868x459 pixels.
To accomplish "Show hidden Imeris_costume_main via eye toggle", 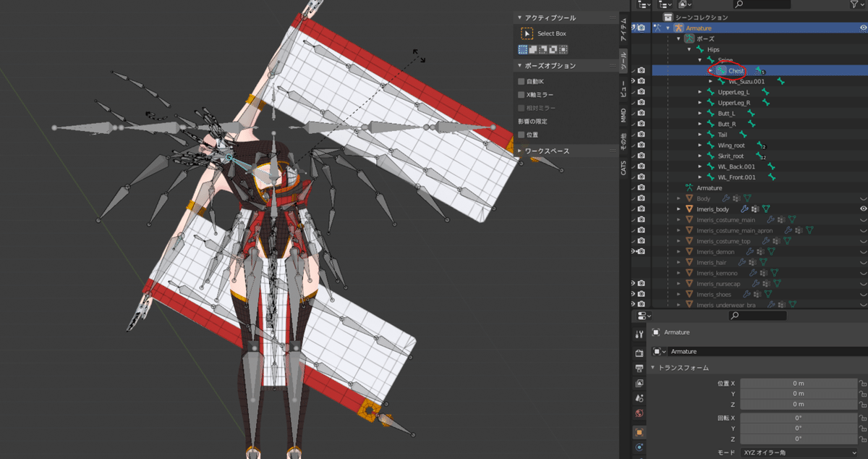I will coord(863,219).
